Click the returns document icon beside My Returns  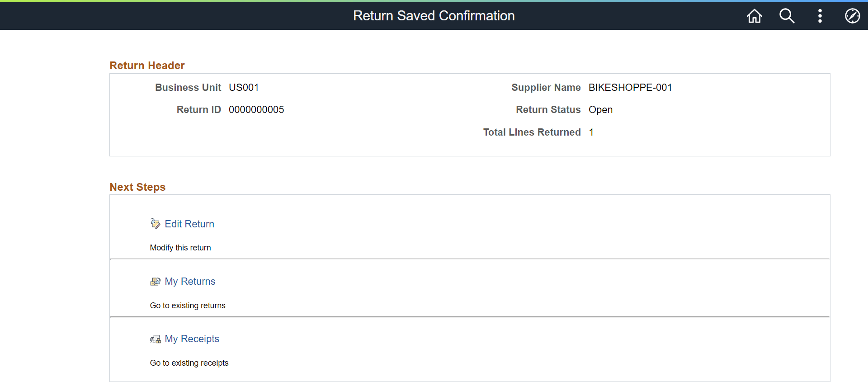tap(155, 281)
